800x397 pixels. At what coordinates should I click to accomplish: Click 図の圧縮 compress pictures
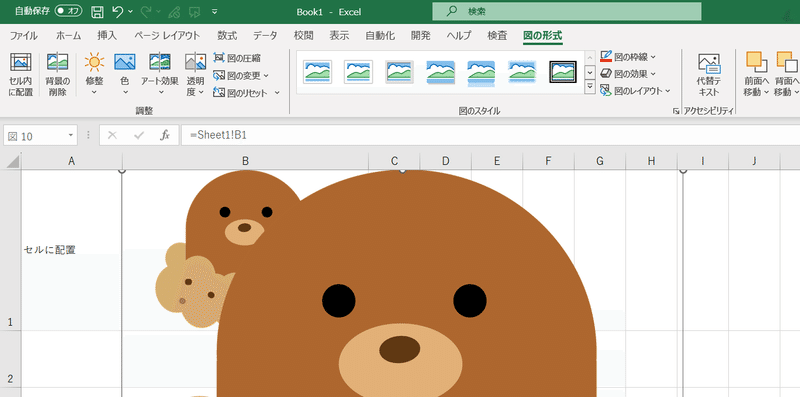[x=237, y=58]
